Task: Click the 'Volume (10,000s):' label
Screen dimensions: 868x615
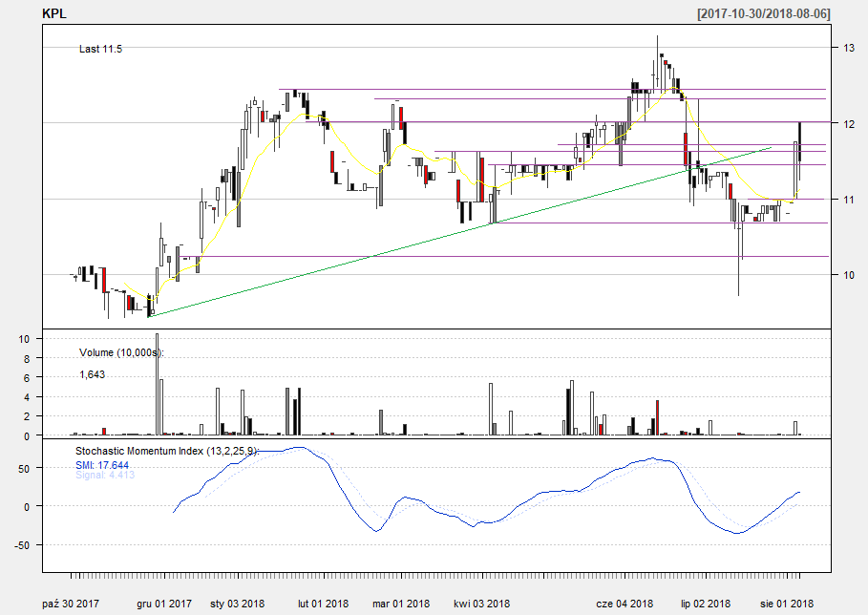Action: pyautogui.click(x=121, y=352)
